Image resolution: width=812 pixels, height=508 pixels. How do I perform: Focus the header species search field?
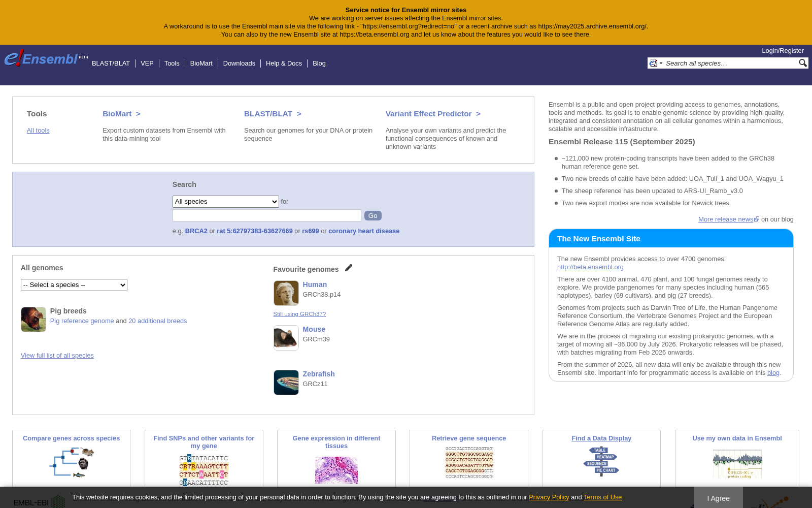[730, 63]
